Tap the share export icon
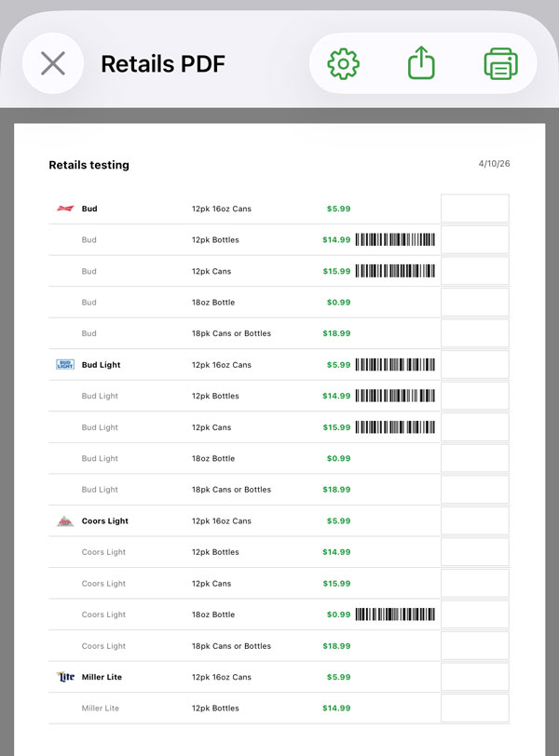559x756 pixels. click(421, 62)
